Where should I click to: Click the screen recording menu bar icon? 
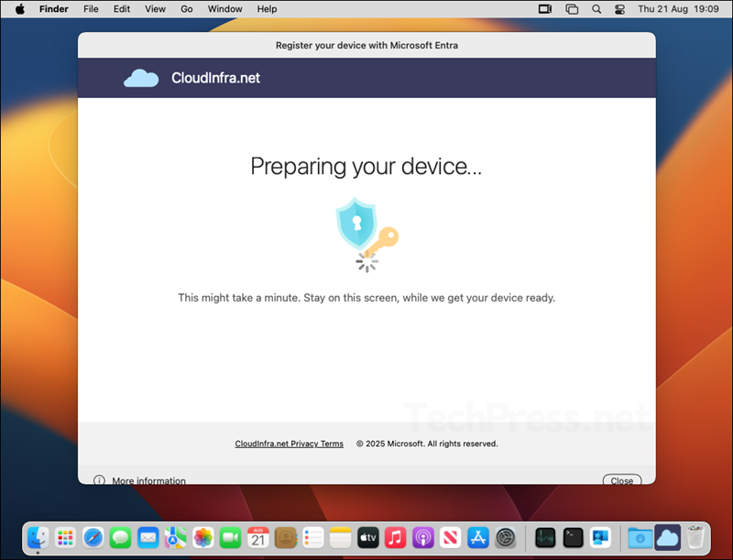545,9
